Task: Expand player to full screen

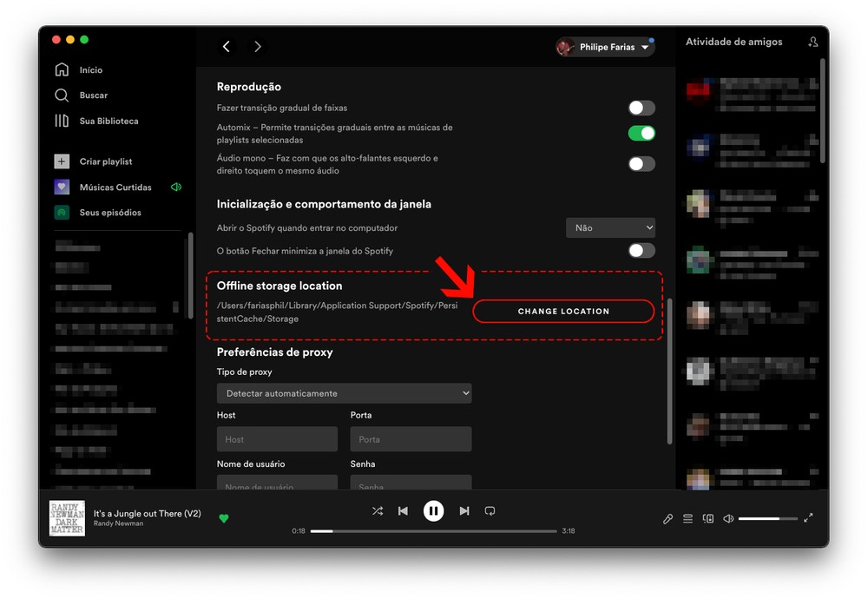Action: tap(808, 518)
